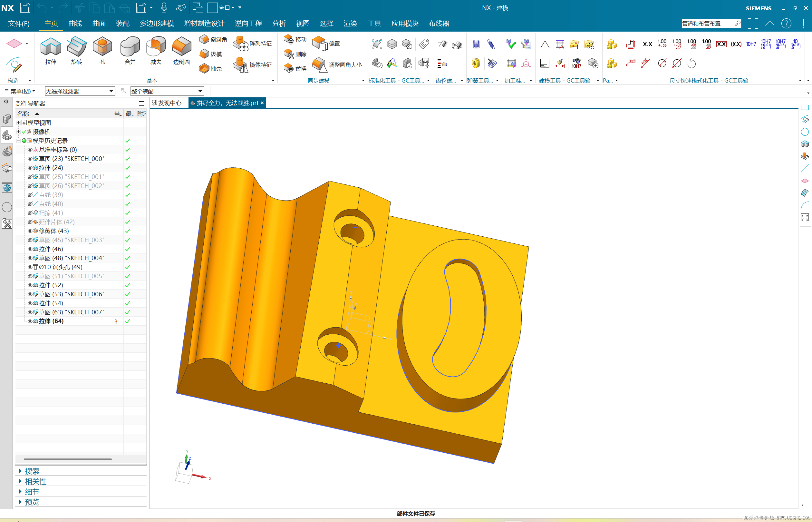The width and height of the screenshot is (812, 522).
Task: Open navigator settings gear button
Action: click(6, 102)
